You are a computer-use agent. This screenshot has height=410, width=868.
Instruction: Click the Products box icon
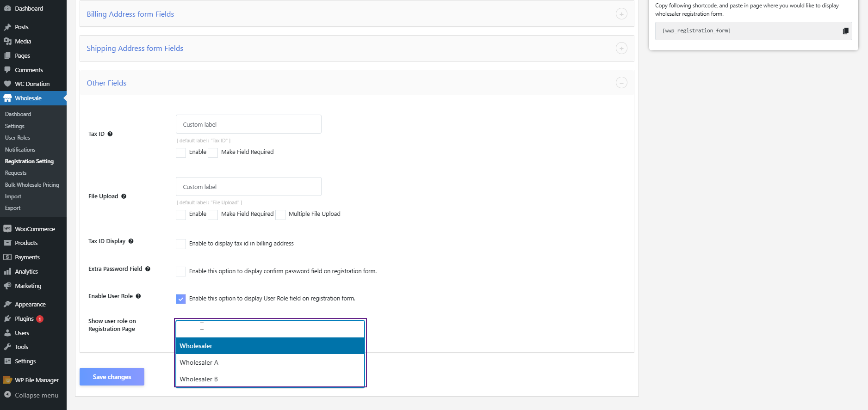coord(7,243)
